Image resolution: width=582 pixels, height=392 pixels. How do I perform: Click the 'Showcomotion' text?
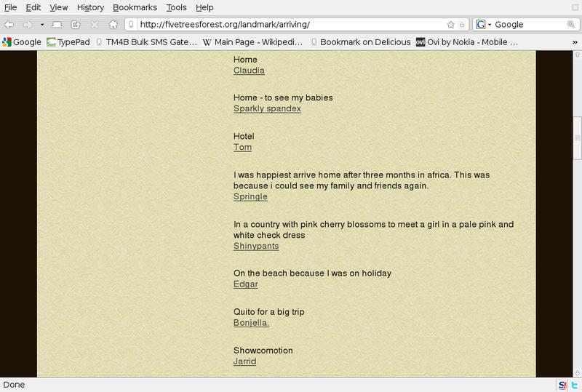pos(263,351)
